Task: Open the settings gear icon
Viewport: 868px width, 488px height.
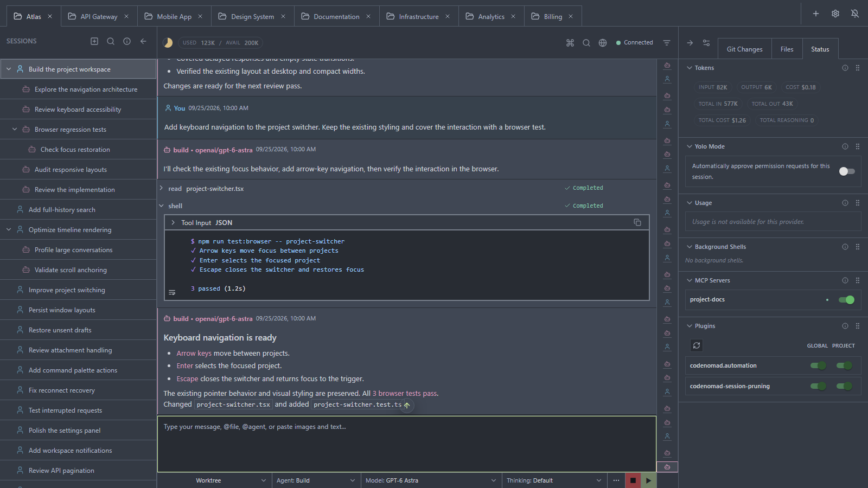Action: (835, 14)
